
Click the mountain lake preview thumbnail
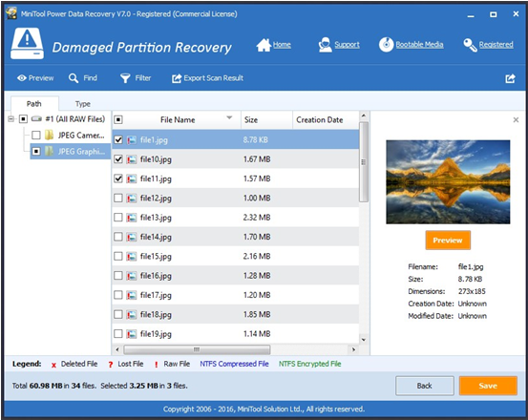pyautogui.click(x=448, y=182)
